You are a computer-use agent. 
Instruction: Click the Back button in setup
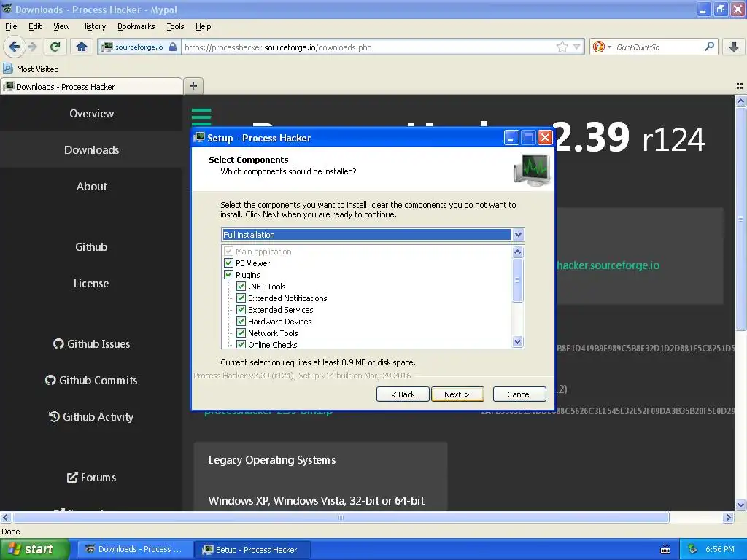403,394
